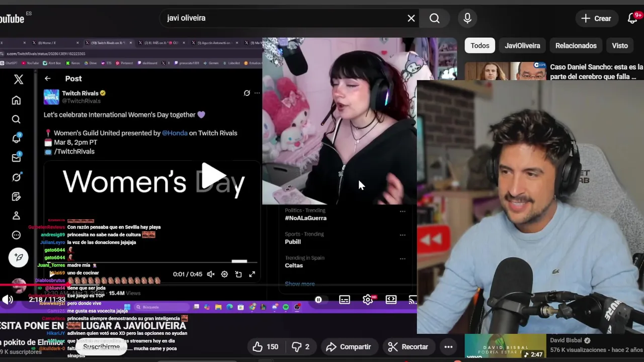
Task: Mute the YouTube player volume
Action: [8, 300]
